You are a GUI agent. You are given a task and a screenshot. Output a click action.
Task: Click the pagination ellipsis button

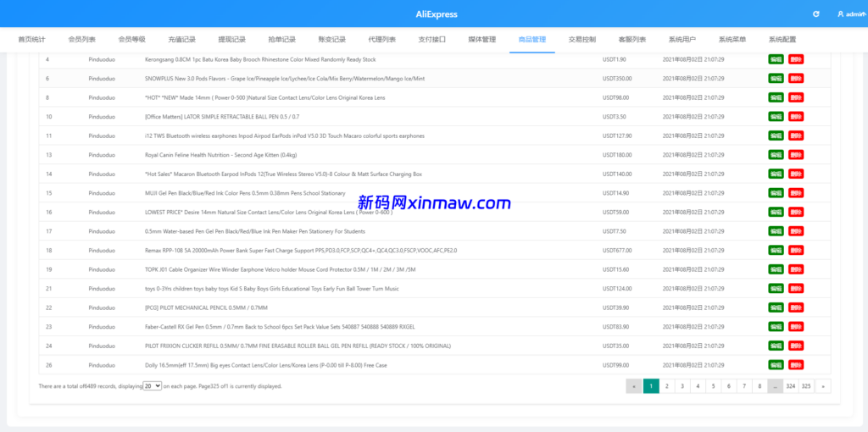coord(776,386)
